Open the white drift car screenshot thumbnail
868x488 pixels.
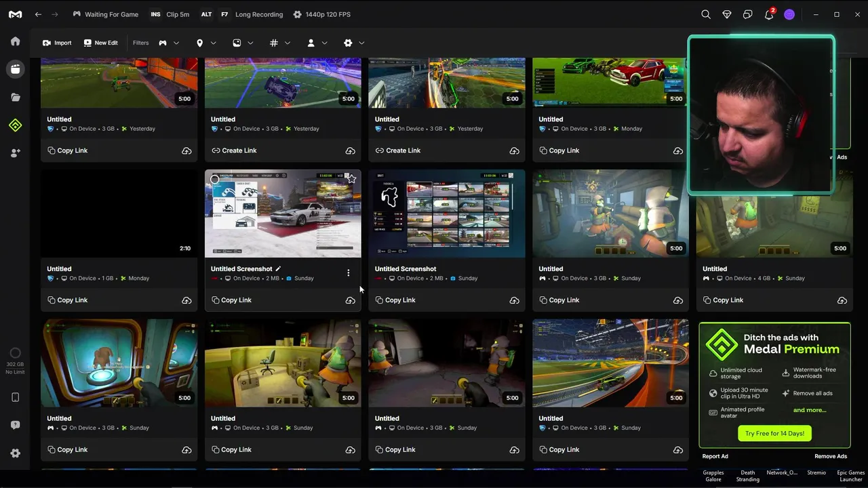point(283,213)
